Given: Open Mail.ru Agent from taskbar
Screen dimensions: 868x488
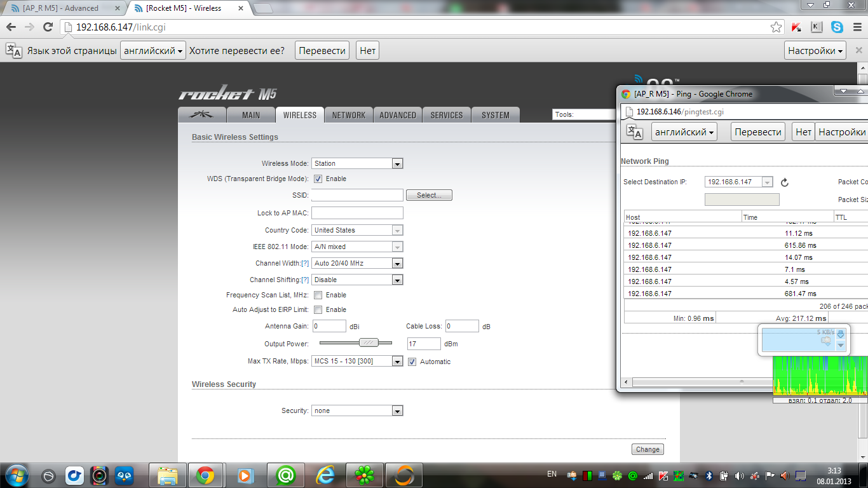Looking at the screenshot, I should [286, 475].
